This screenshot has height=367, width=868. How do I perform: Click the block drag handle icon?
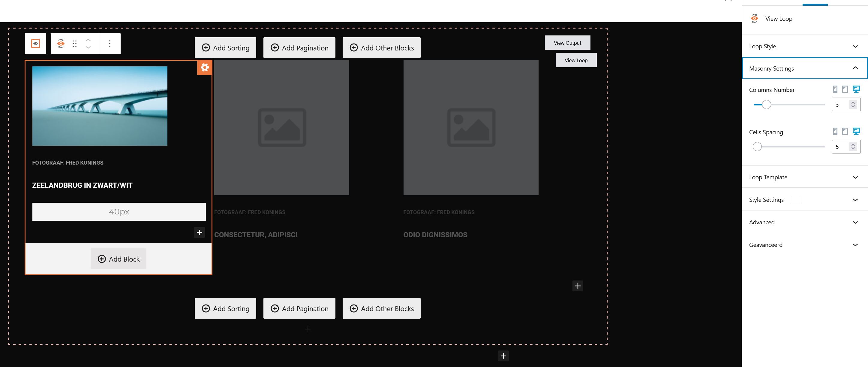coord(74,44)
